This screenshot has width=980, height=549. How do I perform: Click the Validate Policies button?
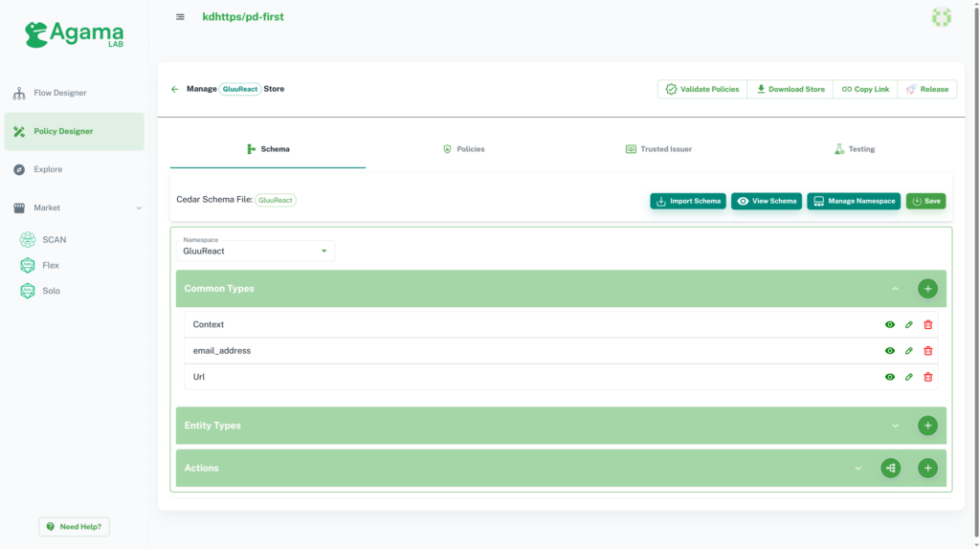coord(702,89)
